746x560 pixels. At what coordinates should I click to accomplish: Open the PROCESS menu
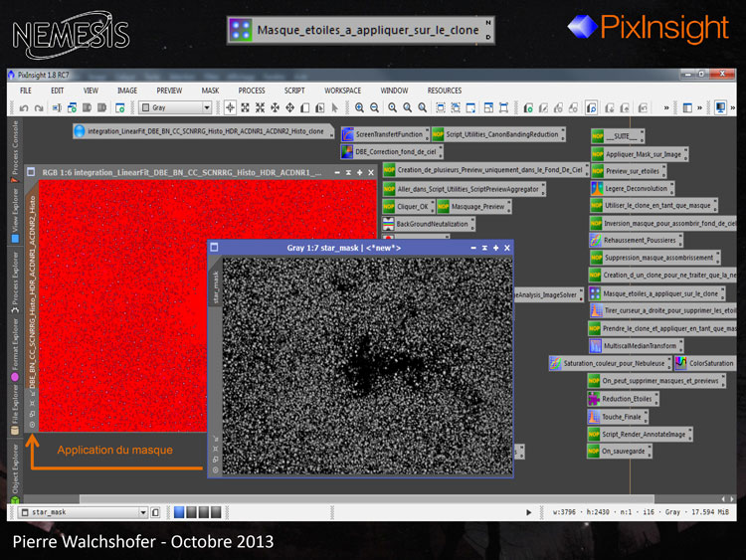click(x=252, y=91)
